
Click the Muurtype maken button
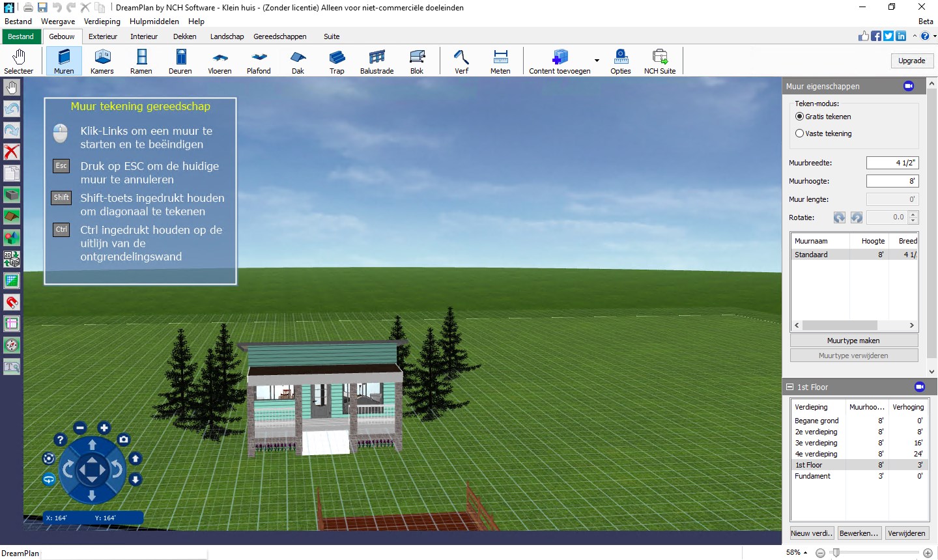pyautogui.click(x=854, y=340)
